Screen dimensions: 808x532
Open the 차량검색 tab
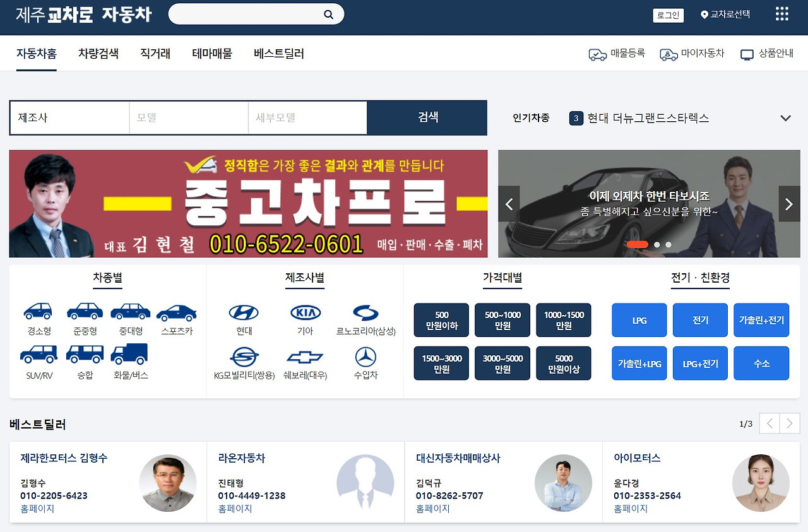(x=98, y=54)
